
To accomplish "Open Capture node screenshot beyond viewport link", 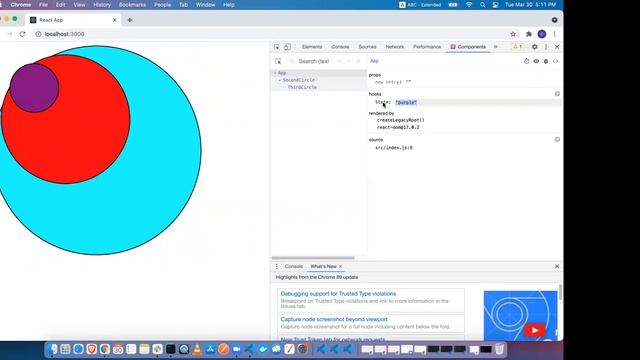I will 334,320.
